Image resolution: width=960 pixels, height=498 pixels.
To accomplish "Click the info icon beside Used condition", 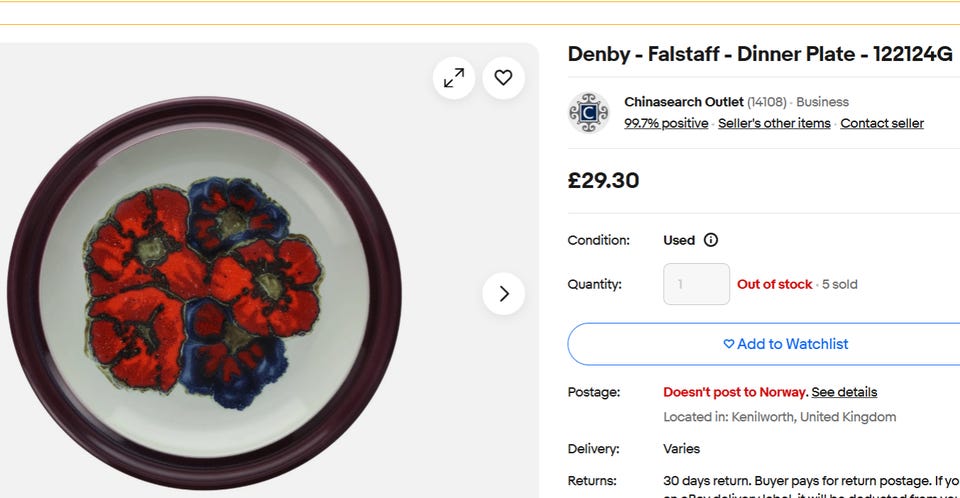I will (711, 240).
